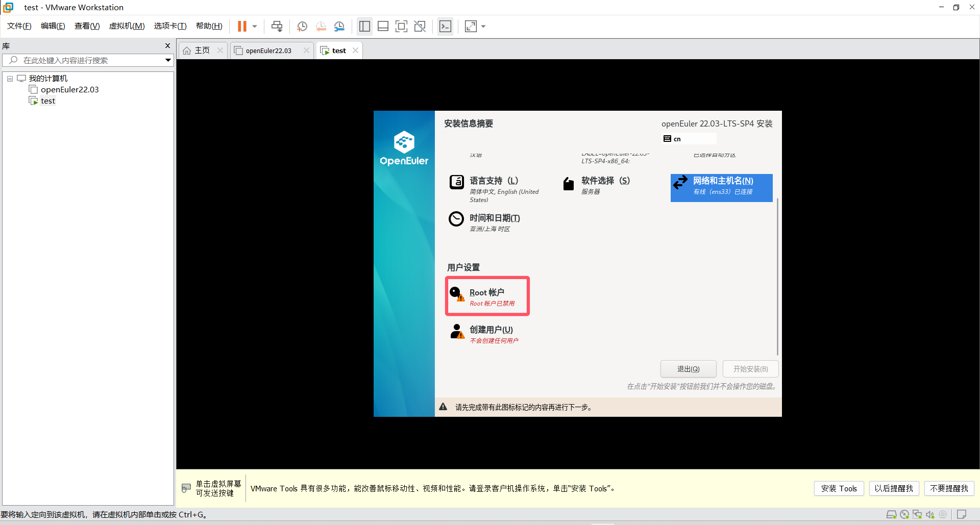This screenshot has width=980, height=525.
Task: Click the hard disk status icon
Action: (x=891, y=515)
